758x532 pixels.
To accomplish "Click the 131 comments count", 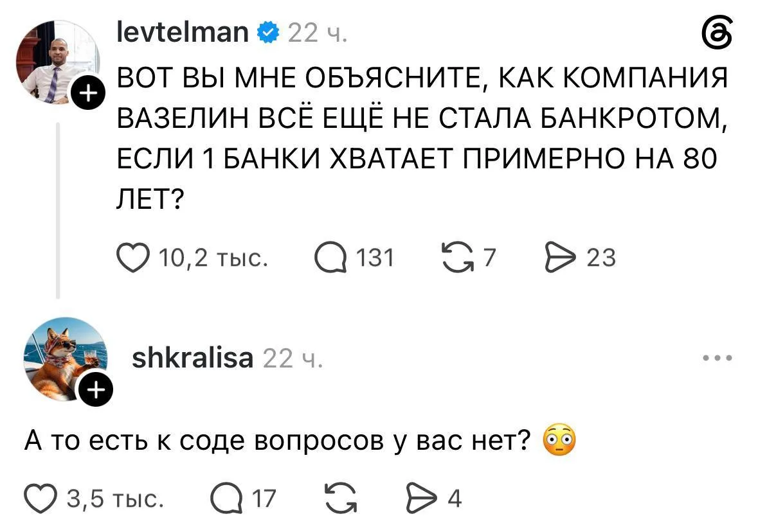I will pos(375,258).
